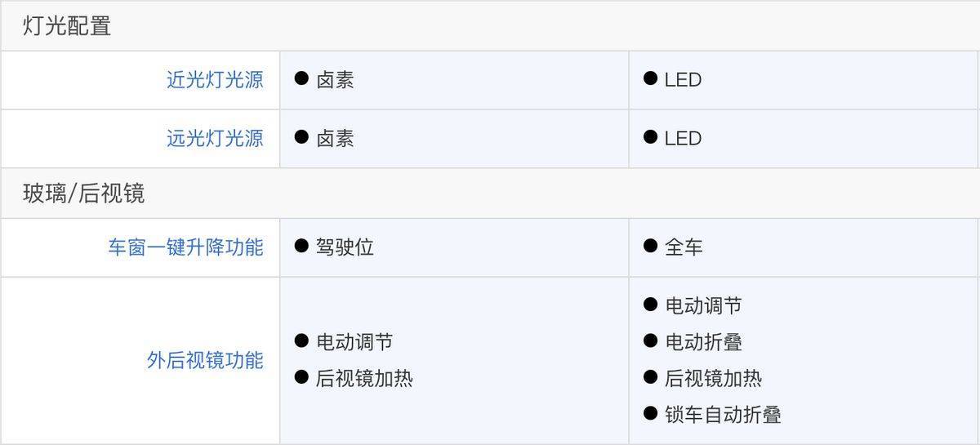The height and width of the screenshot is (445, 980).
Task: Click the bullet dot before 锁车自动折叠
Action: click(650, 413)
